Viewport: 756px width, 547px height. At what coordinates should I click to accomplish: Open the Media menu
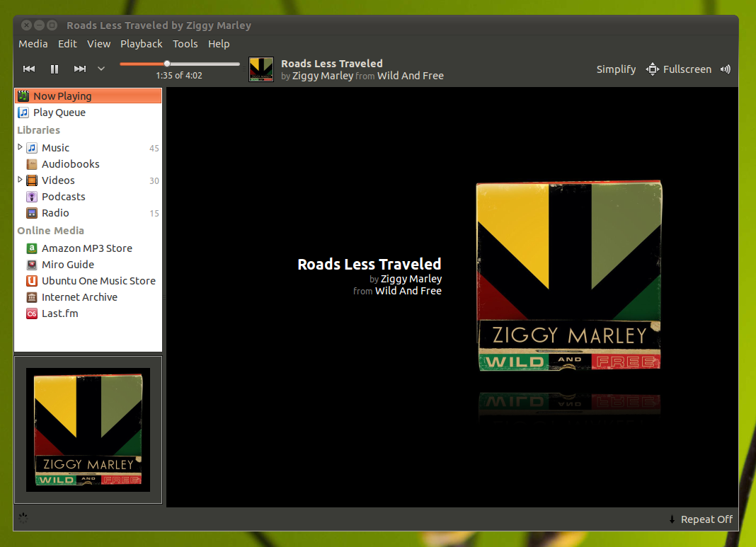tap(33, 44)
